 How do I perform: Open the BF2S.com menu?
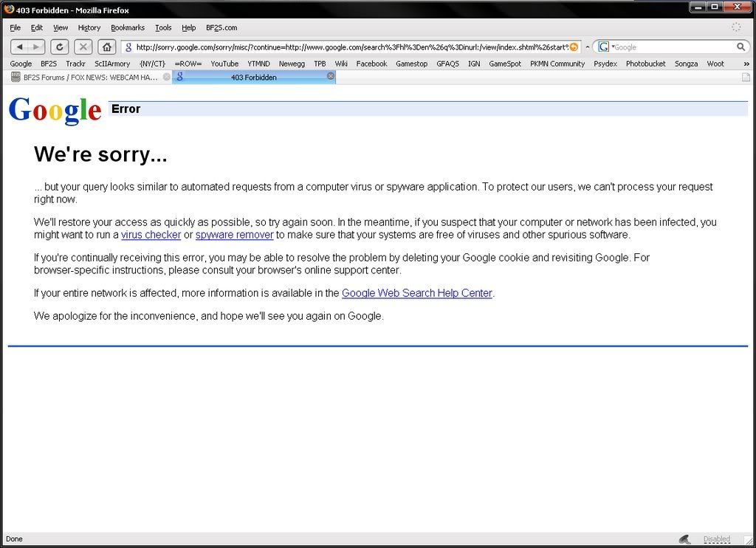[x=221, y=27]
